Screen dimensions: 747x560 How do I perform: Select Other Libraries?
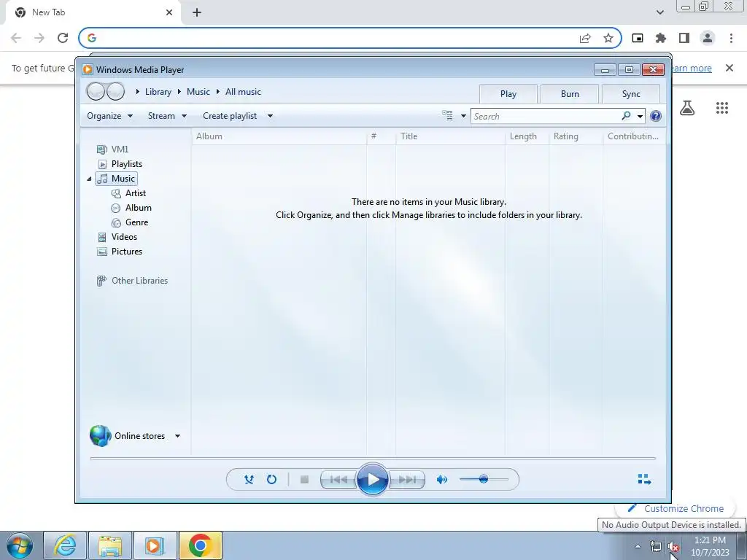[x=139, y=281]
